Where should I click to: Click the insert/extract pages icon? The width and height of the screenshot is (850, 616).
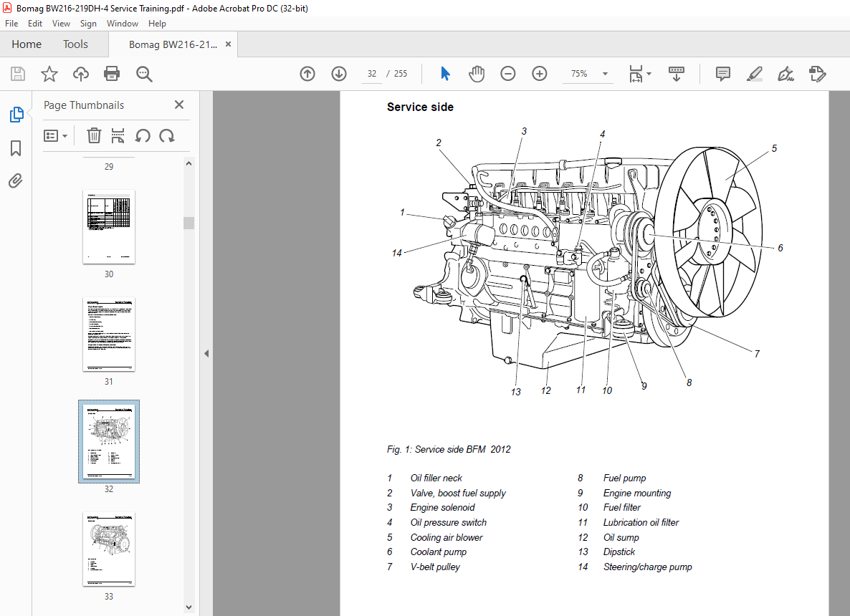(x=118, y=135)
